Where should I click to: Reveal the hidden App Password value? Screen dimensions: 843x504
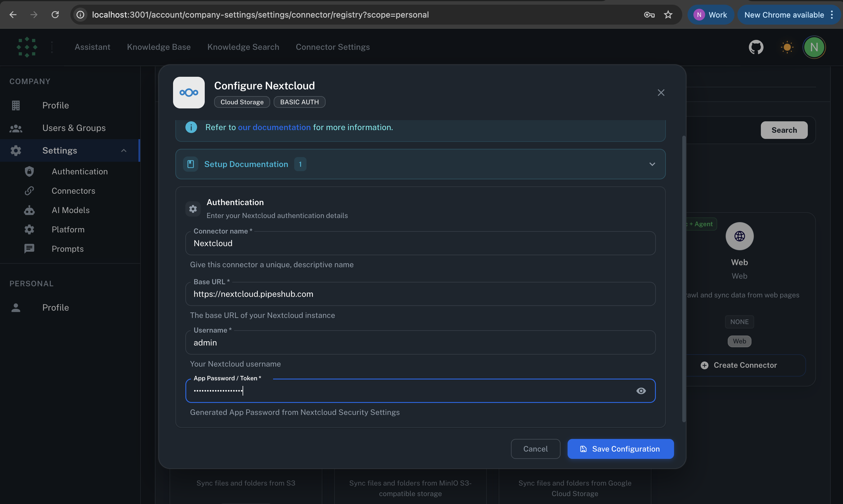pos(641,391)
